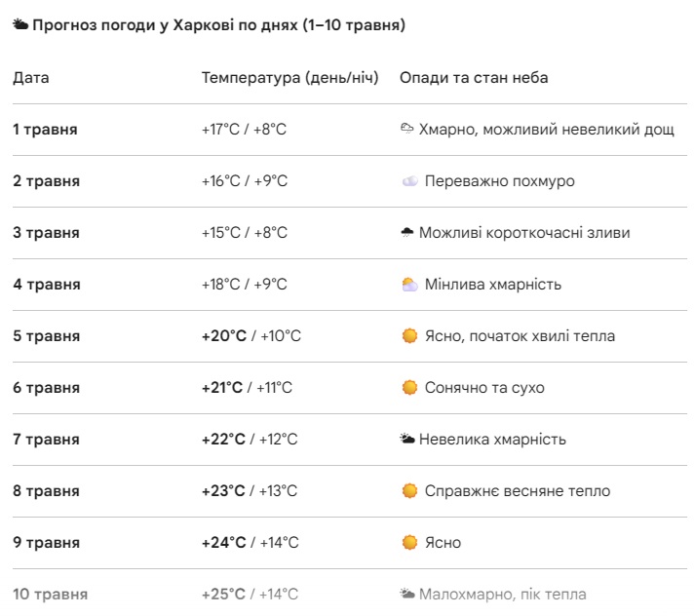
Task: Click the overcast icon for 2 травня
Action: click(409, 181)
